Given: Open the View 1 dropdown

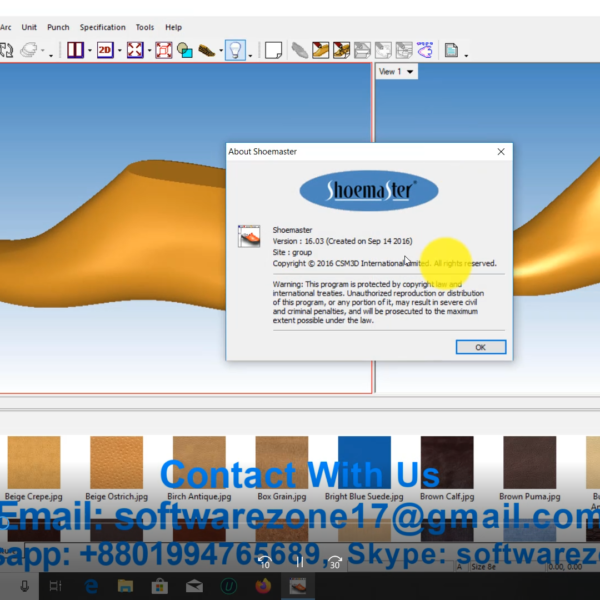Looking at the screenshot, I should click(x=396, y=72).
